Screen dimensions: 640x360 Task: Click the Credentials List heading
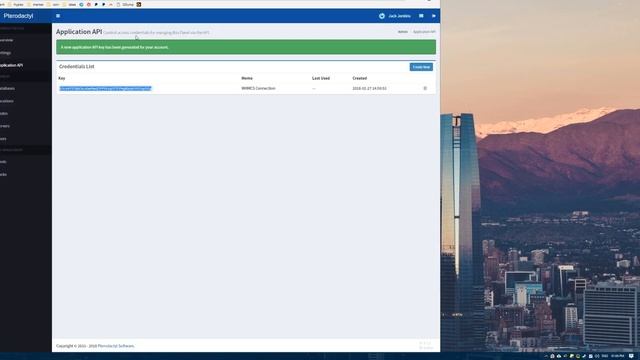click(x=77, y=66)
